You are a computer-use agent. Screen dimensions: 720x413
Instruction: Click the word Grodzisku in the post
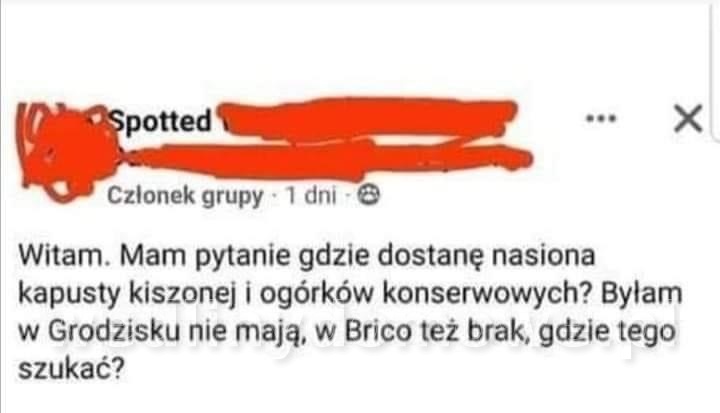(113, 331)
